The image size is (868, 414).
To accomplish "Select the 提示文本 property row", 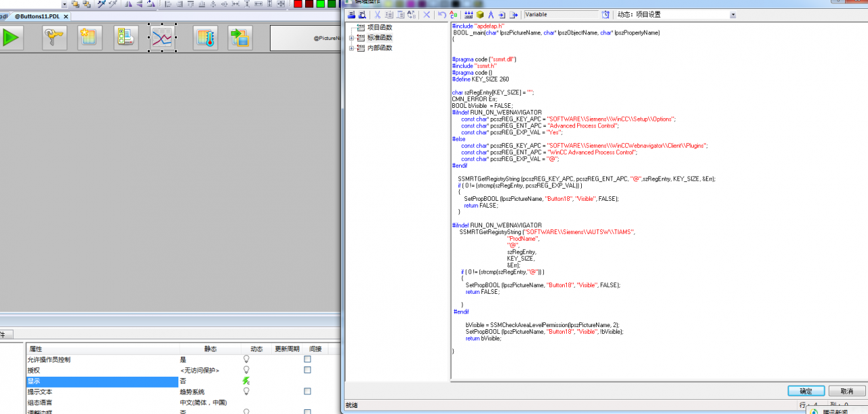I will (x=102, y=392).
